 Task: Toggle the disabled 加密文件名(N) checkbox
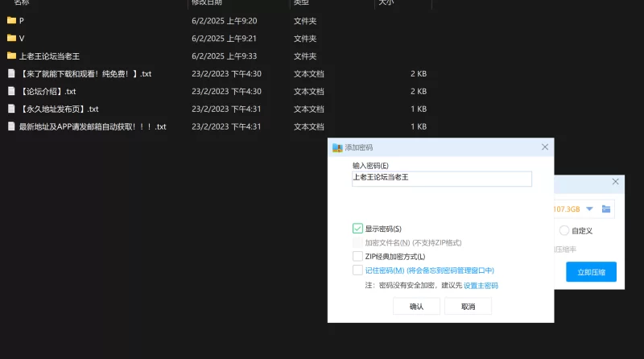click(x=357, y=242)
